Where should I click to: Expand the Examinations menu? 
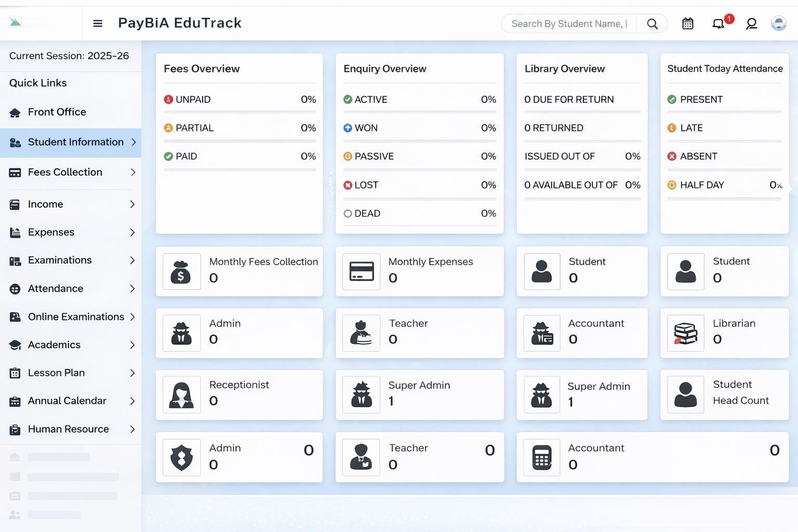[x=59, y=260]
